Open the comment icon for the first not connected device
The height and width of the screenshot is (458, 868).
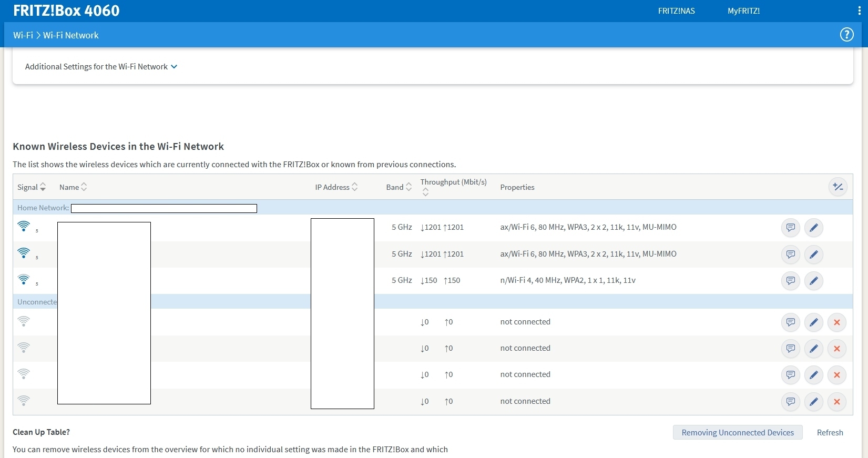click(790, 322)
